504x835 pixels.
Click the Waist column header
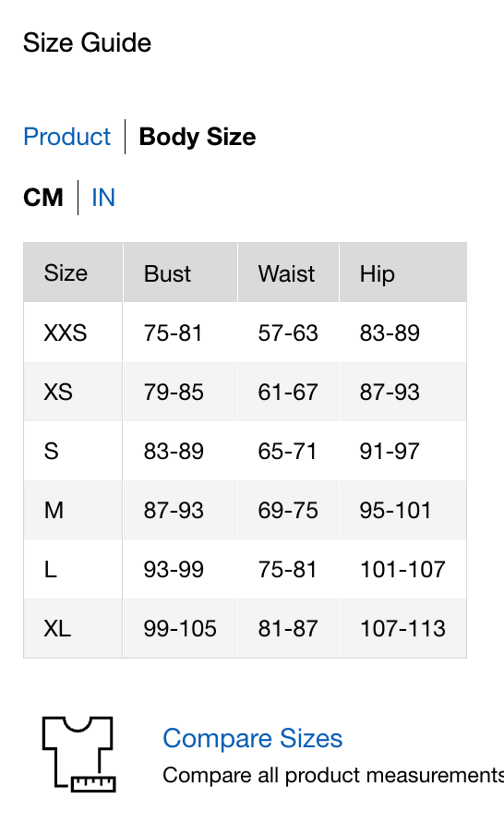pos(288,272)
